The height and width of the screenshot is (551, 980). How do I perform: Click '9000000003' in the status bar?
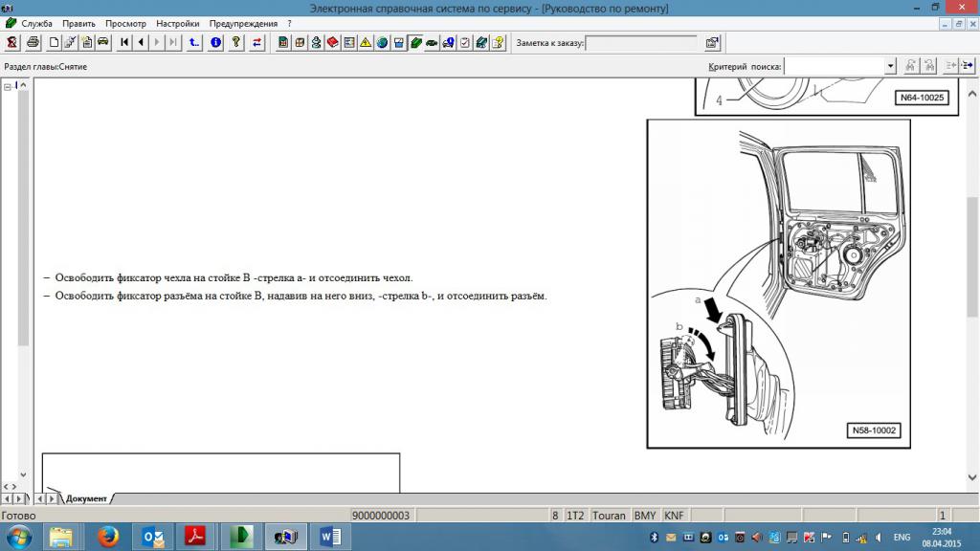(381, 516)
